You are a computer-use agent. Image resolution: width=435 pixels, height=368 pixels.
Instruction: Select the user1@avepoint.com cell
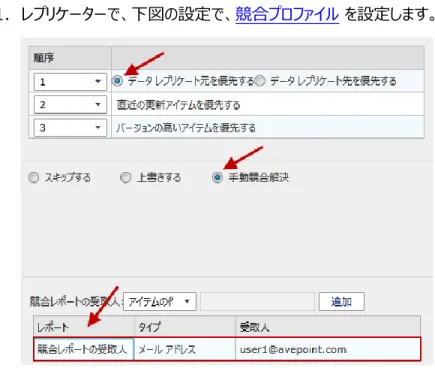tap(328, 349)
